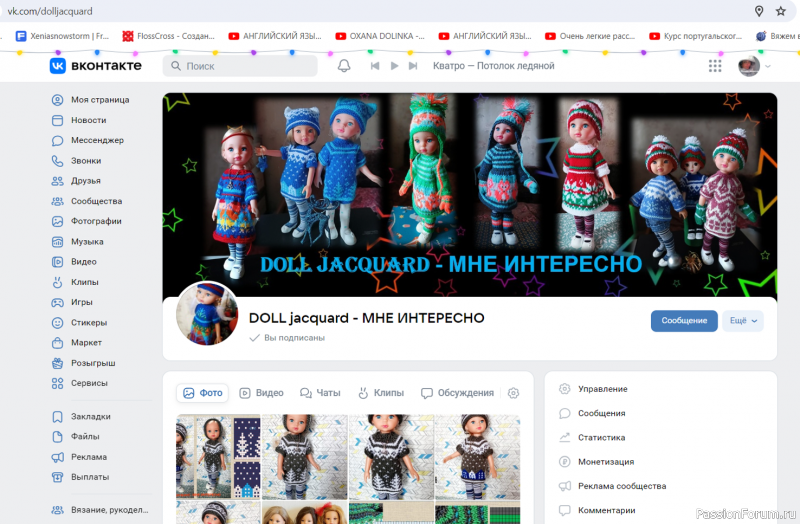Open Music in the left sidebar
Viewport: 800px width, 524px height.
tap(86, 241)
